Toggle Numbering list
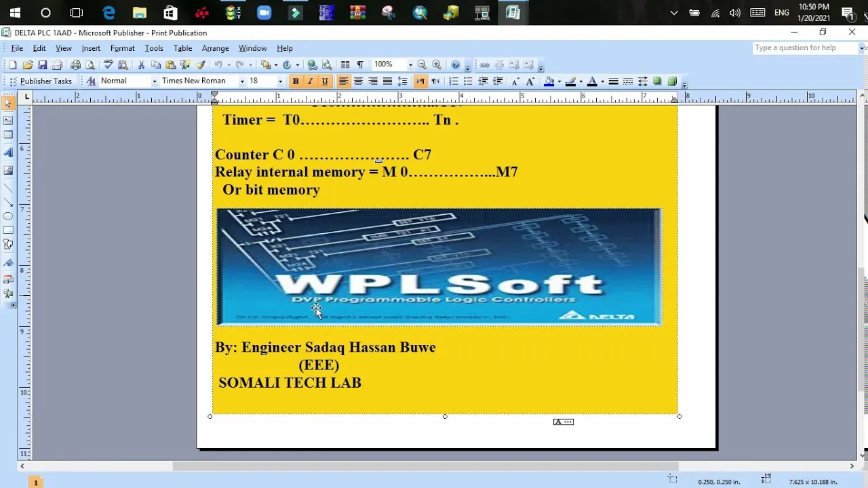This screenshot has width=868, height=488. coord(454,81)
